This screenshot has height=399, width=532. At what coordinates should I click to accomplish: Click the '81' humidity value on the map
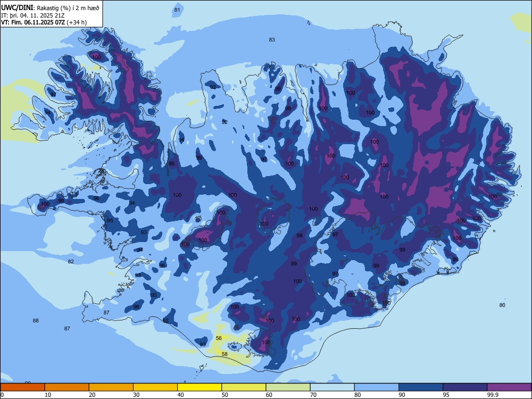pos(177,10)
